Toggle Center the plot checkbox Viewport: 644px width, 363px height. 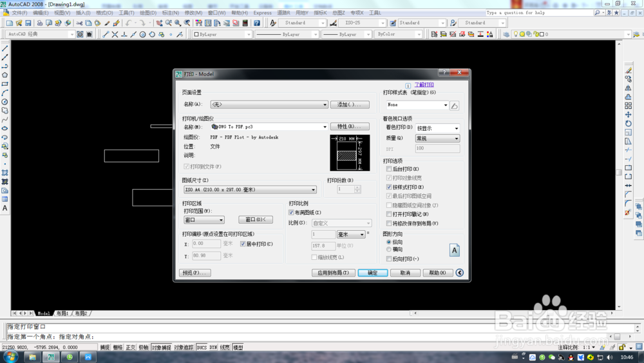coord(243,244)
